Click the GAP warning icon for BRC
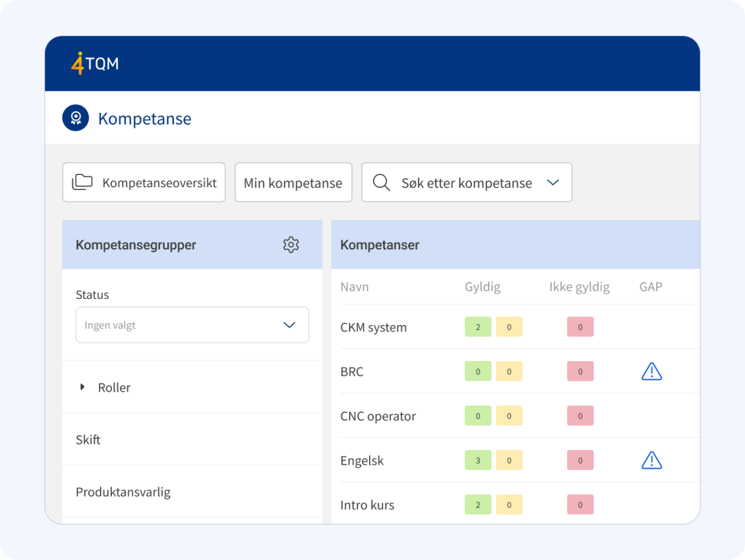This screenshot has height=560, width=745. [x=651, y=372]
